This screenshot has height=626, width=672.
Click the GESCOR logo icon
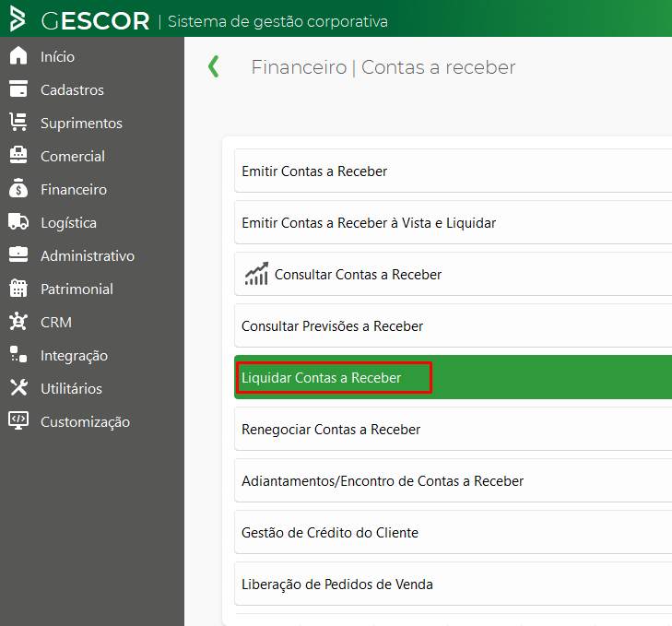(x=18, y=18)
